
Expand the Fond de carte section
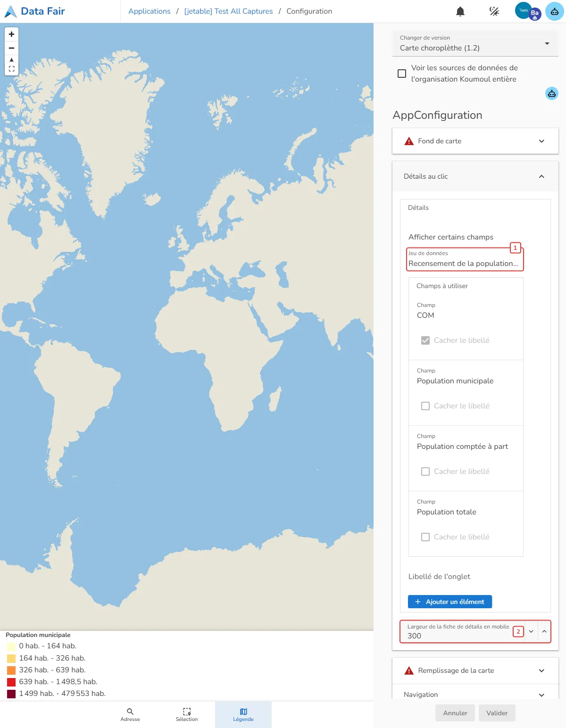(475, 141)
